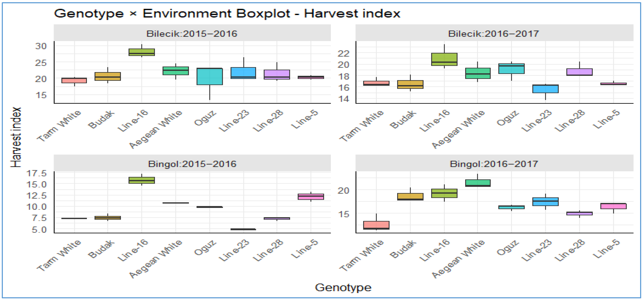Screen dimensions: 644x301
Task: Click 'Line-28' axis label under Bingol:2016−2017
Action: [570, 250]
